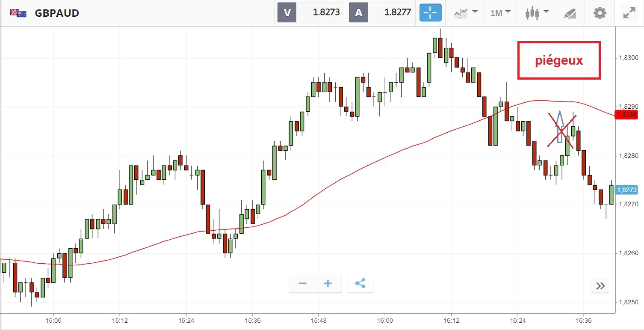Click the crossed-out blue arrow annotation
The height and width of the screenshot is (330, 644).
(561, 128)
